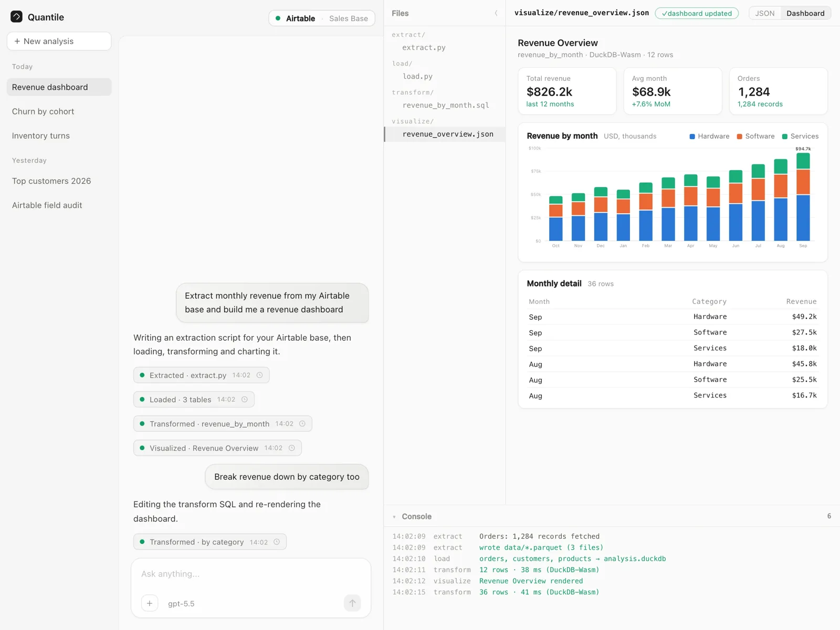
Task: Open the Extracted extract.py step chip
Action: point(201,375)
